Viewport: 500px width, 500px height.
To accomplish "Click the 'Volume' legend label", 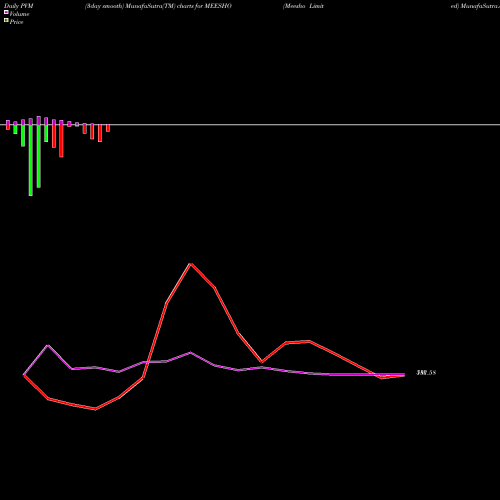I will tap(19, 14).
